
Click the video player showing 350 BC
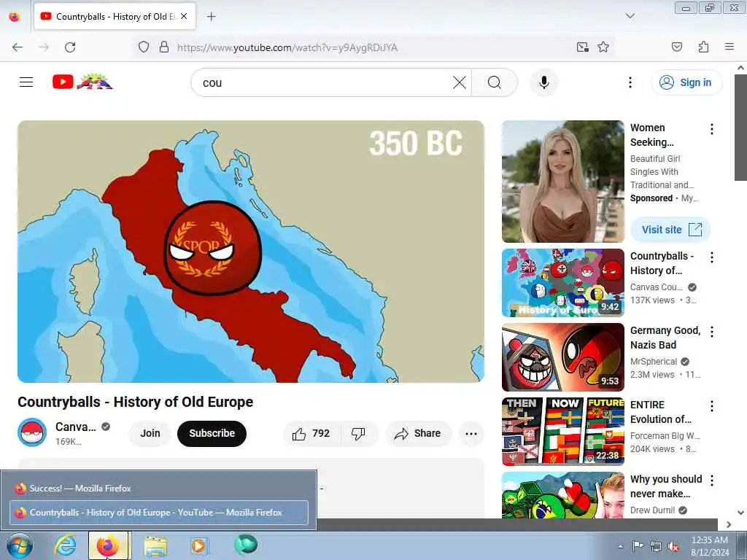point(251,252)
